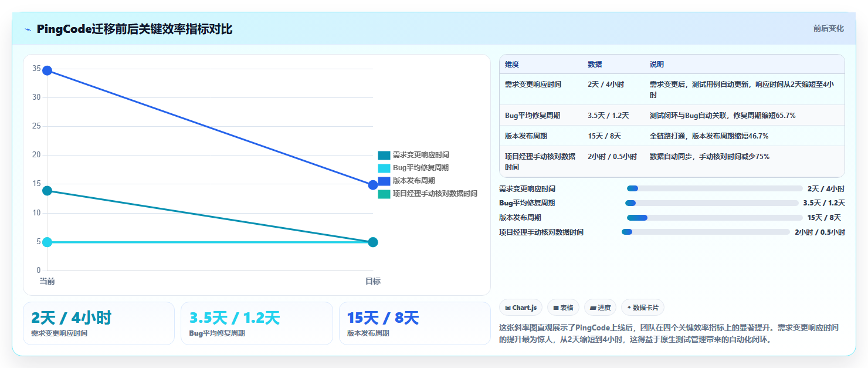Click the 2天 / 4小时 table data cell

(x=613, y=89)
